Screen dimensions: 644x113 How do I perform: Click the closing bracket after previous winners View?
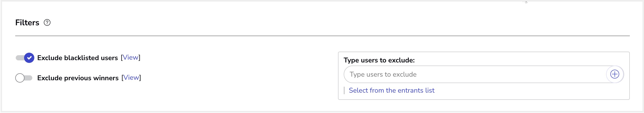point(140,78)
